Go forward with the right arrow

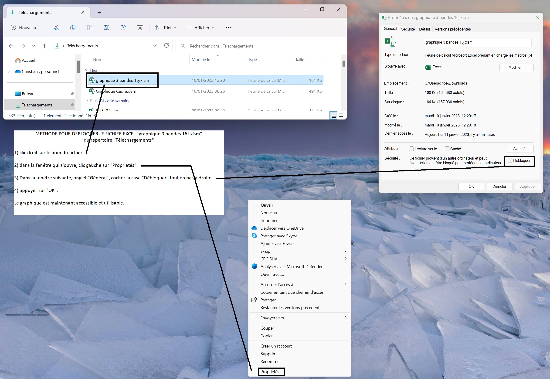coord(23,46)
